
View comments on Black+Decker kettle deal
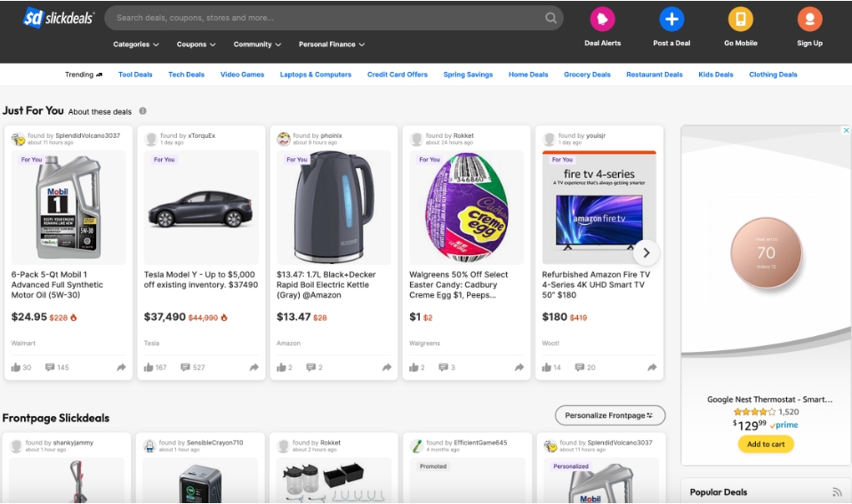[x=310, y=367]
